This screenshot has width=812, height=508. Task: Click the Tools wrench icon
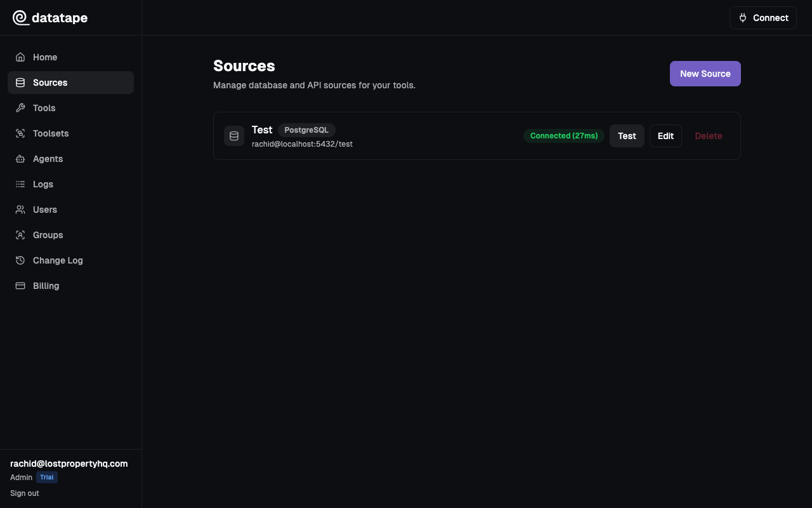(20, 108)
